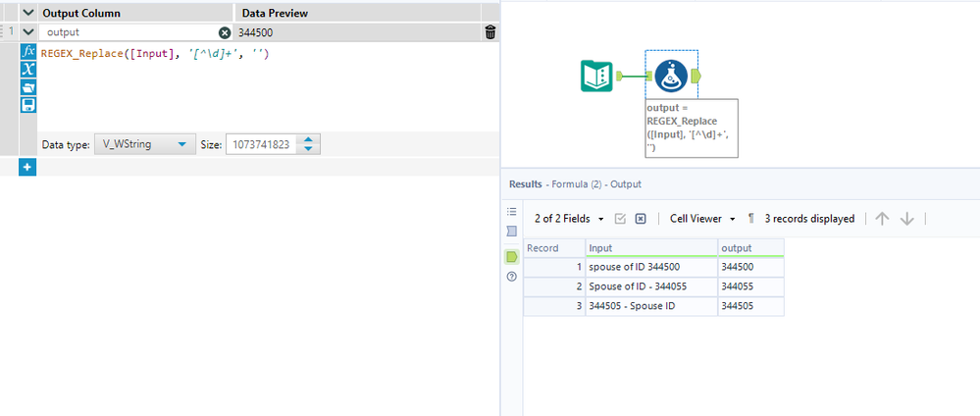Toggle the whitespace paragraph mark icon

[x=751, y=219]
